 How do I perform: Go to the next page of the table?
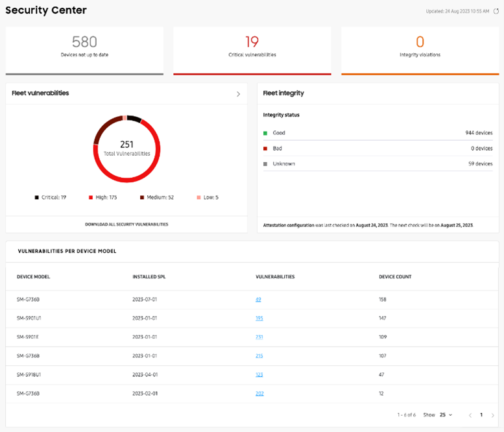493,414
